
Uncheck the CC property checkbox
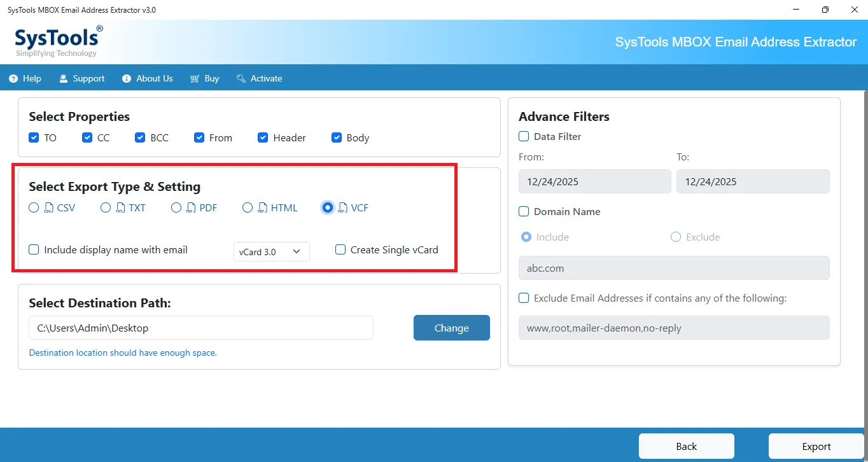tap(87, 137)
